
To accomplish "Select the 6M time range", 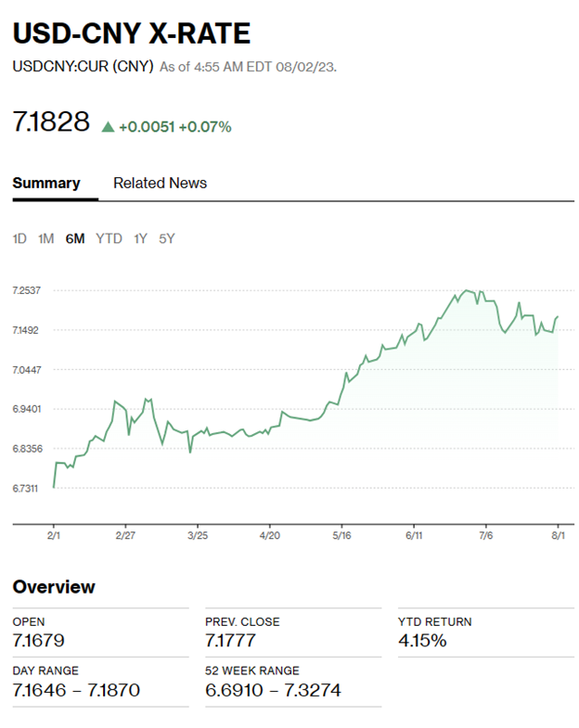I will click(75, 238).
